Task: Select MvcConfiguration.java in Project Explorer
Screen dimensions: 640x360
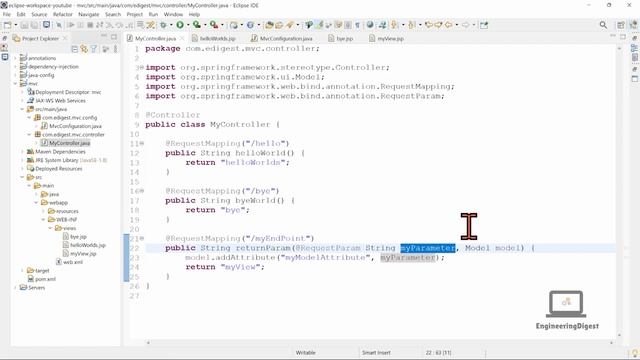Action: (71, 126)
